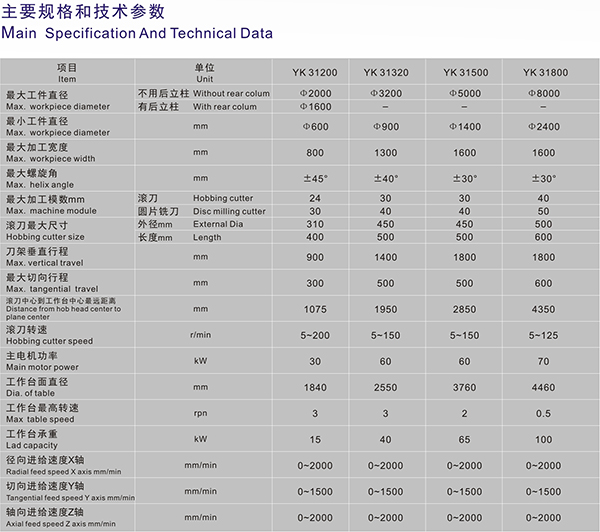
Task: Click the 'Φ3200' cell
Action: pos(386,93)
